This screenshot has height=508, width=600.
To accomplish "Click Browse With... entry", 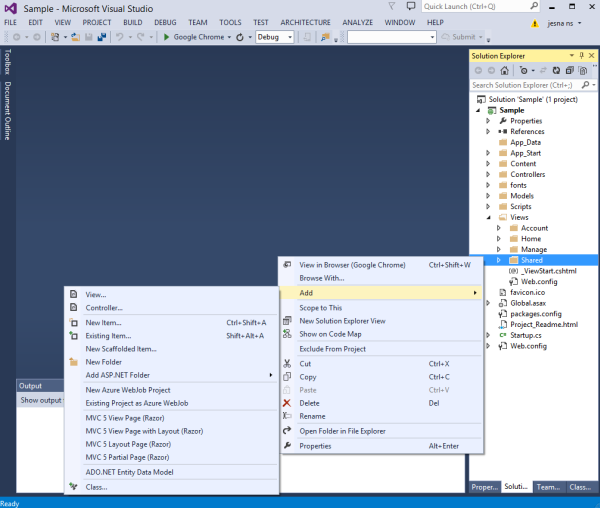I will [x=380, y=278].
